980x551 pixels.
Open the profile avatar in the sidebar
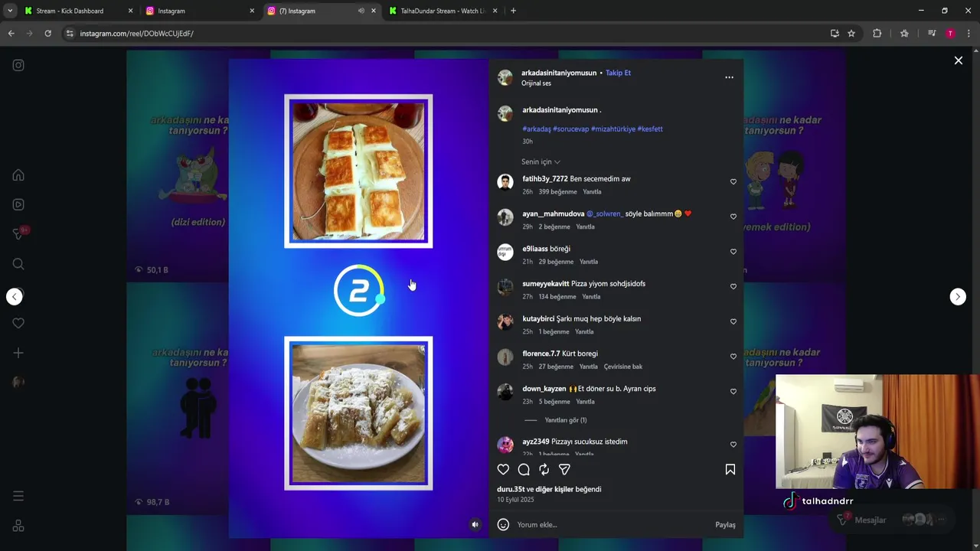pyautogui.click(x=18, y=382)
